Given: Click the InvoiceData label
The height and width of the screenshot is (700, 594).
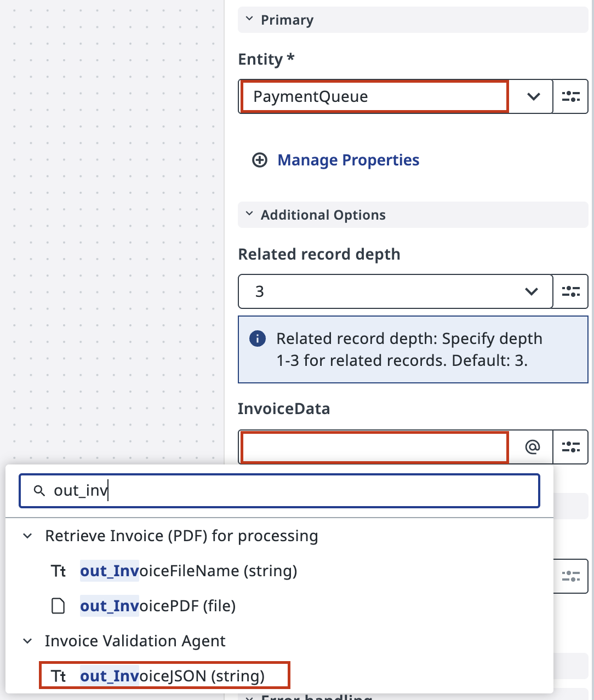Looking at the screenshot, I should point(284,409).
